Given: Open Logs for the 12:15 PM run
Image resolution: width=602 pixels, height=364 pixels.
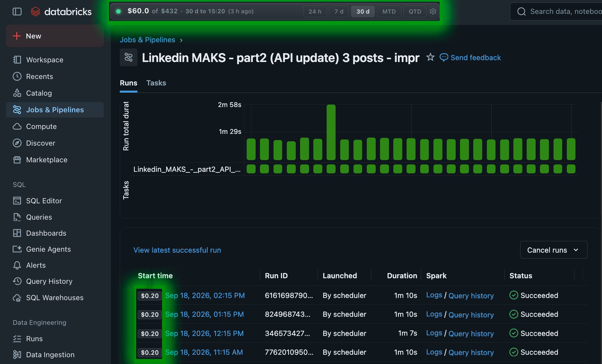Looking at the screenshot, I should (434, 333).
